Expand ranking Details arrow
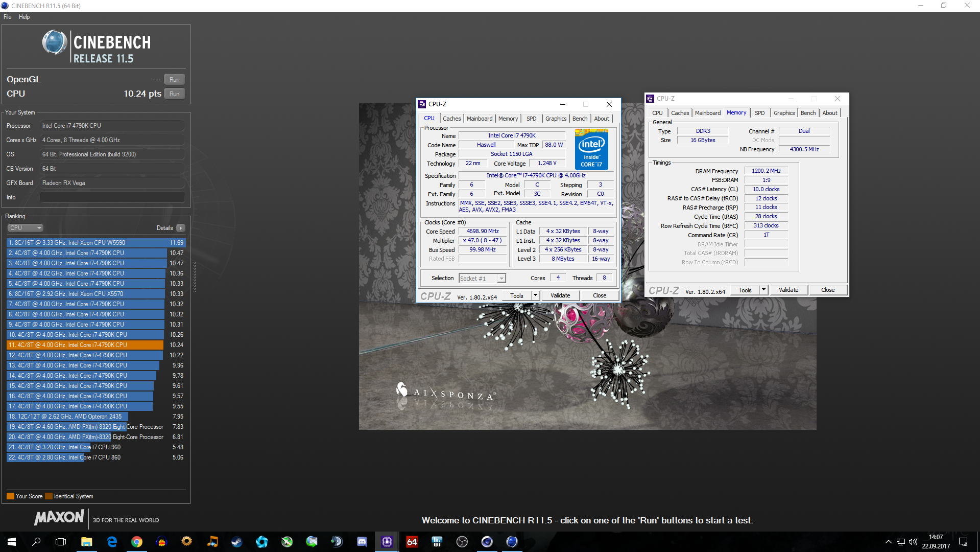This screenshot has width=980, height=552. click(x=181, y=228)
